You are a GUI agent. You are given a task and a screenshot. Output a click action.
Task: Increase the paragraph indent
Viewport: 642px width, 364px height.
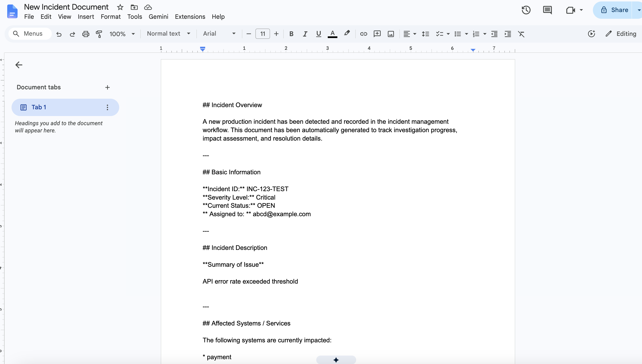tap(508, 34)
